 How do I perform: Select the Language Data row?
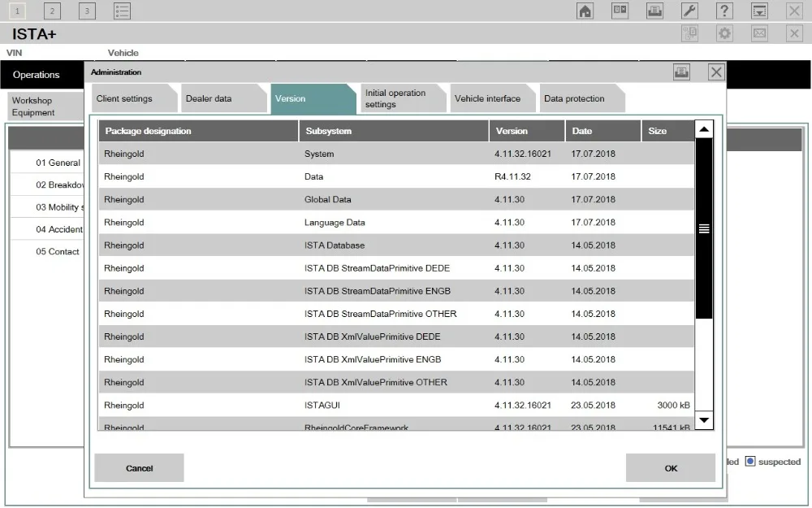point(396,223)
